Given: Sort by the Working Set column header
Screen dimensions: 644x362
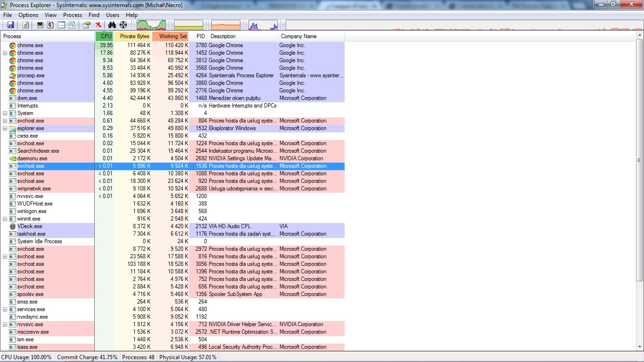Looking at the screenshot, I should click(x=171, y=36).
